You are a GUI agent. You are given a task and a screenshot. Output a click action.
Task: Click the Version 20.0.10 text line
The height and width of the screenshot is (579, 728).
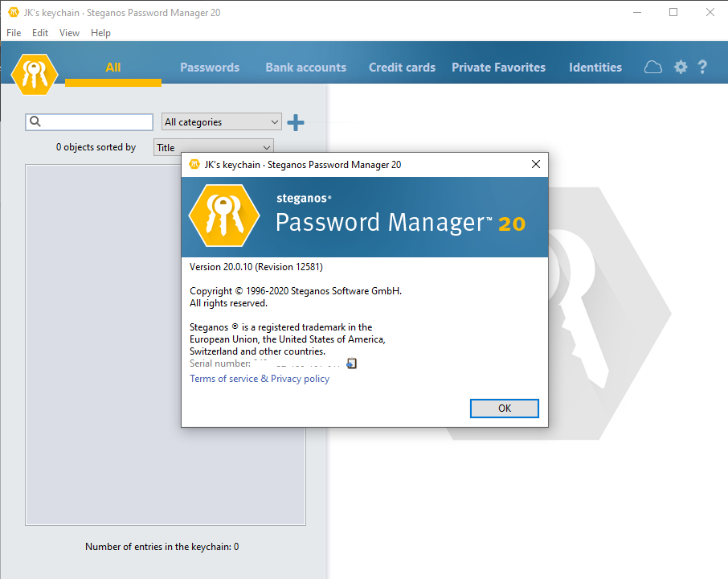[256, 267]
